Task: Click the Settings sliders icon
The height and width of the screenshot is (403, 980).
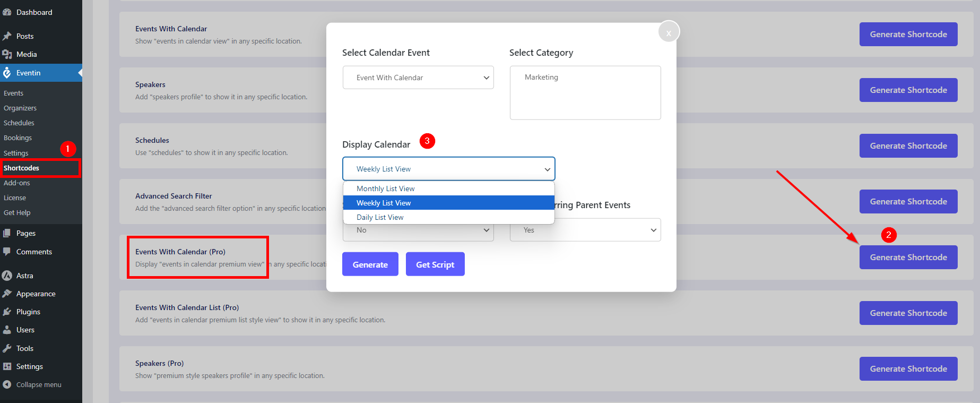Action: (7, 366)
